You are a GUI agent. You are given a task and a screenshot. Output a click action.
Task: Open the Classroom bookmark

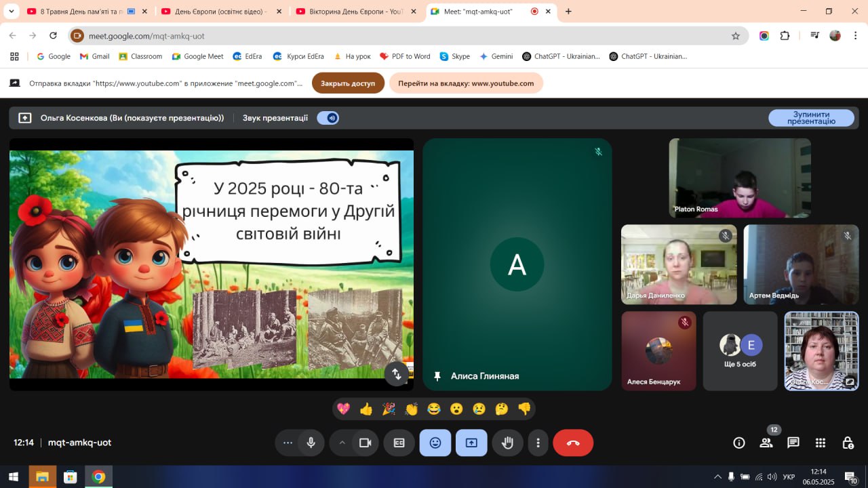tap(140, 56)
